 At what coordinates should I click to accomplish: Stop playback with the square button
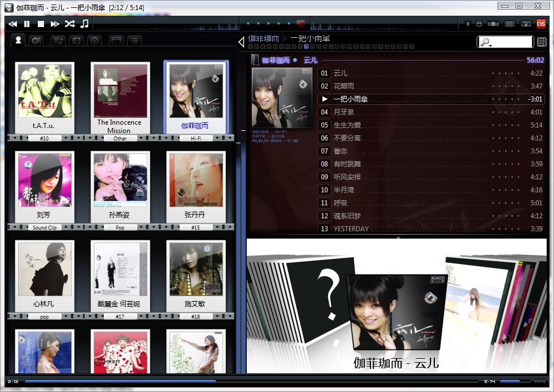[x=41, y=24]
